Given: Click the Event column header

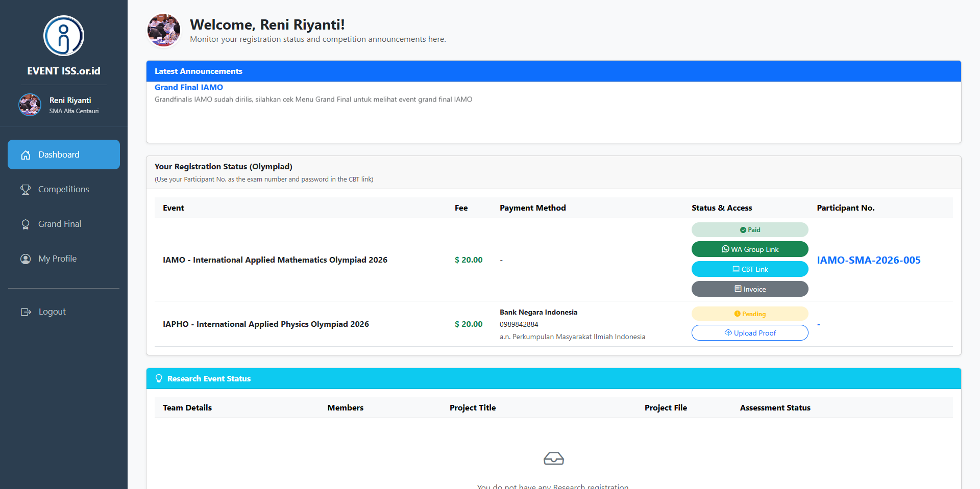Looking at the screenshot, I should [x=174, y=208].
